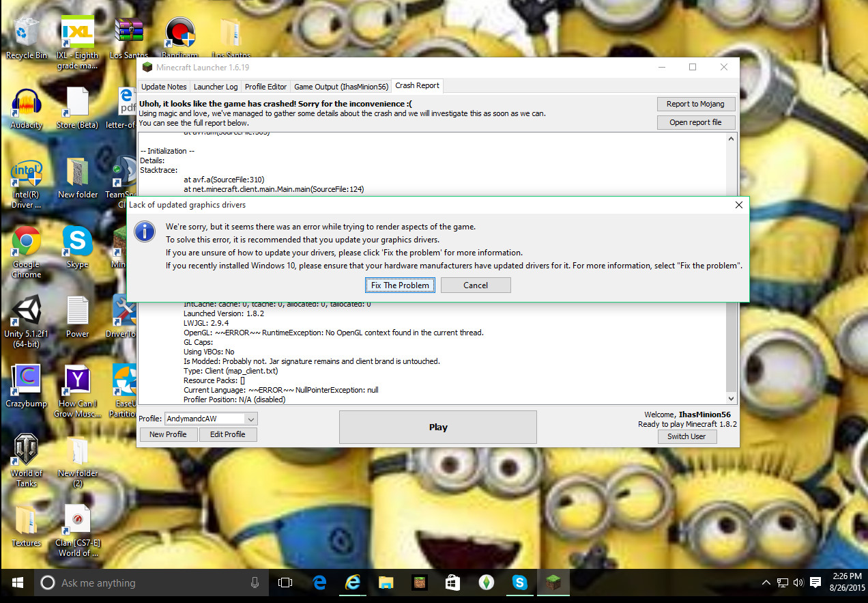Open the taskbar clock showing 2:26 PM

click(x=846, y=583)
